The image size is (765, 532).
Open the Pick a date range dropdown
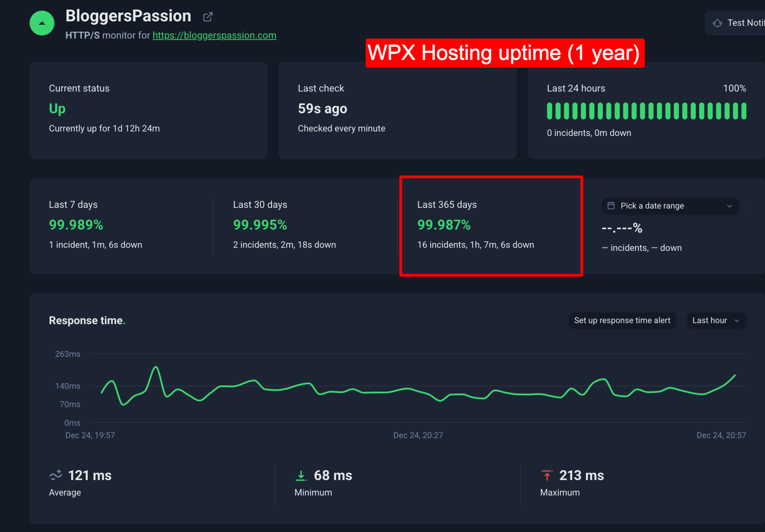pyautogui.click(x=670, y=206)
